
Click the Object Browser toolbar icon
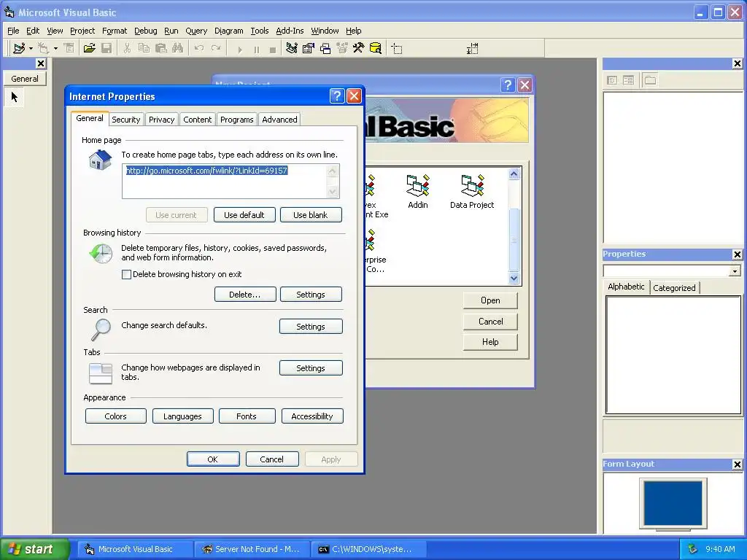[342, 48]
